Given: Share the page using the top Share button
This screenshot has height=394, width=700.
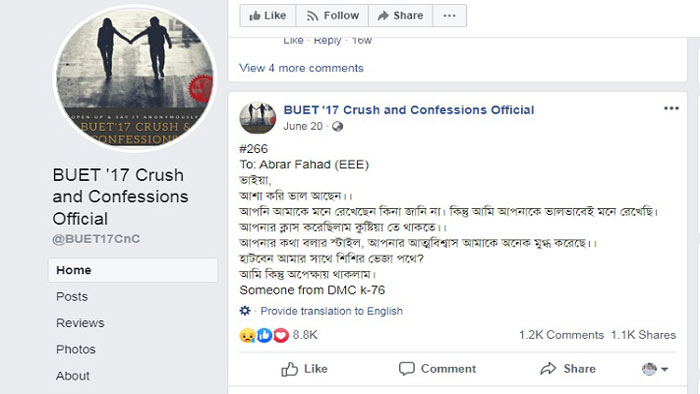Looking at the screenshot, I should coord(400,16).
